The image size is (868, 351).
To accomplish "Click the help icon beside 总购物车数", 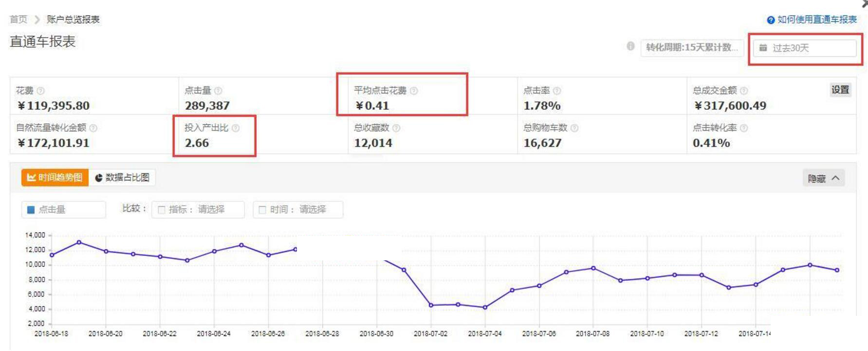I will (x=574, y=128).
